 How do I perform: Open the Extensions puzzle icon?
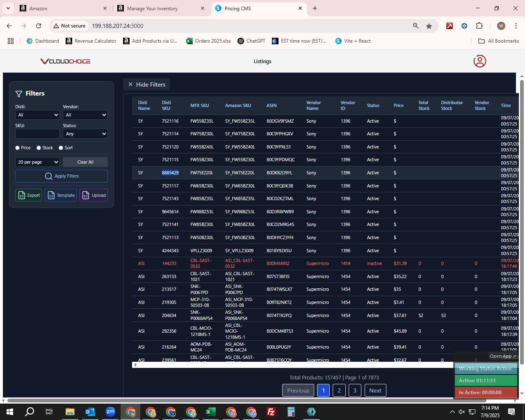(x=479, y=26)
